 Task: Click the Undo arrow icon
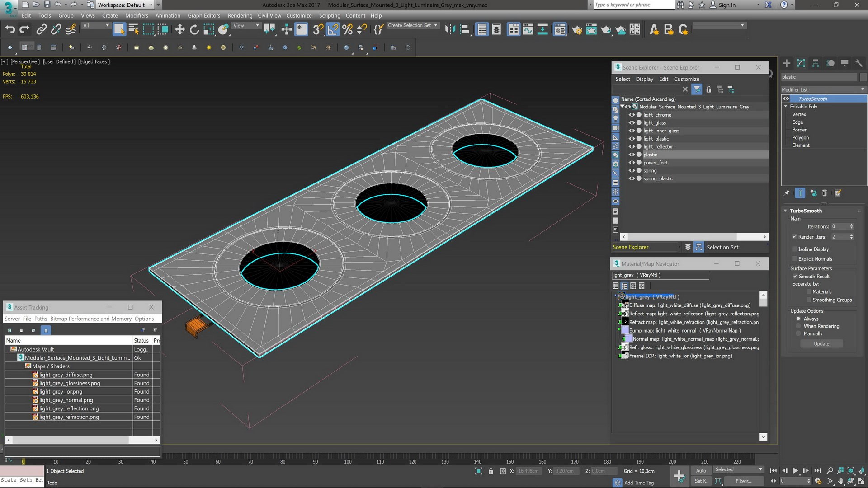10,30
